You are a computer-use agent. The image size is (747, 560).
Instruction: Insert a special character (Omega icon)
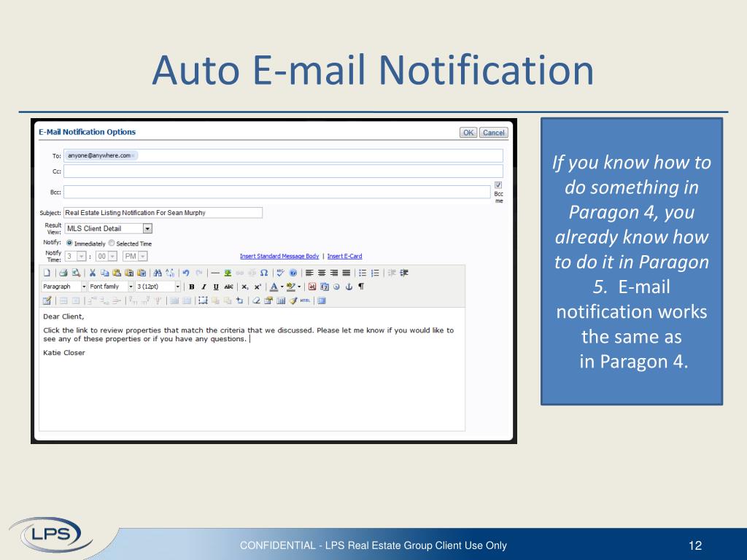point(264,273)
